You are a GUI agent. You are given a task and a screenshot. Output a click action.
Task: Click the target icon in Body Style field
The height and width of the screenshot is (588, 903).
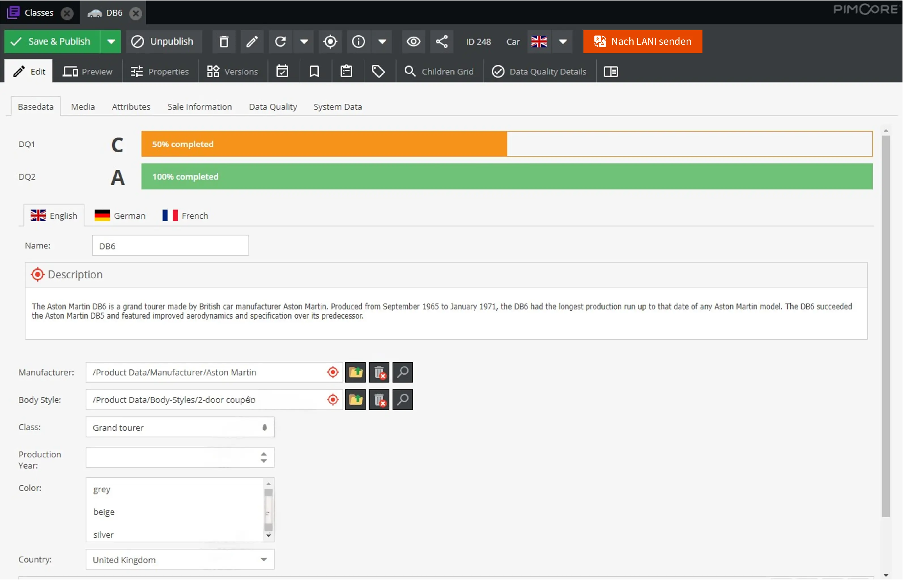pyautogui.click(x=333, y=399)
